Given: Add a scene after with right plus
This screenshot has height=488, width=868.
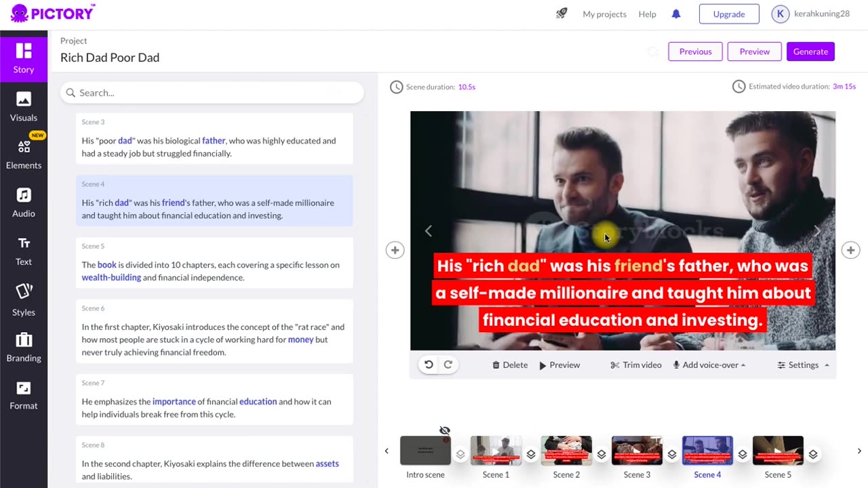Looking at the screenshot, I should pos(850,250).
